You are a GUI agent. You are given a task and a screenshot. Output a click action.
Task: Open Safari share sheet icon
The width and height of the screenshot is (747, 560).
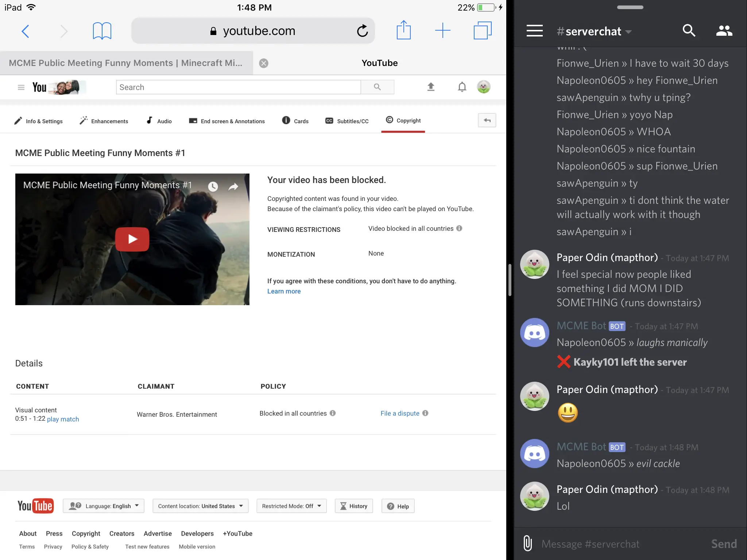[404, 30]
